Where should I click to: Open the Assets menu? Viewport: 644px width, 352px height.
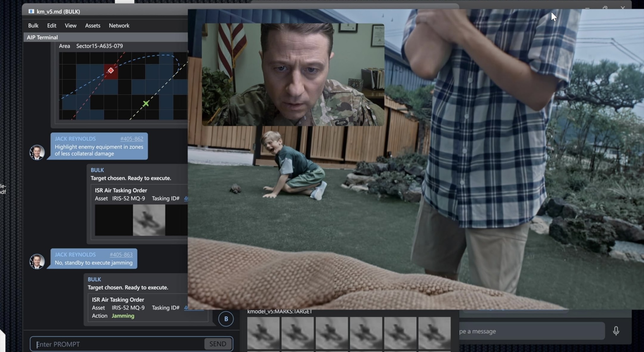pos(92,25)
